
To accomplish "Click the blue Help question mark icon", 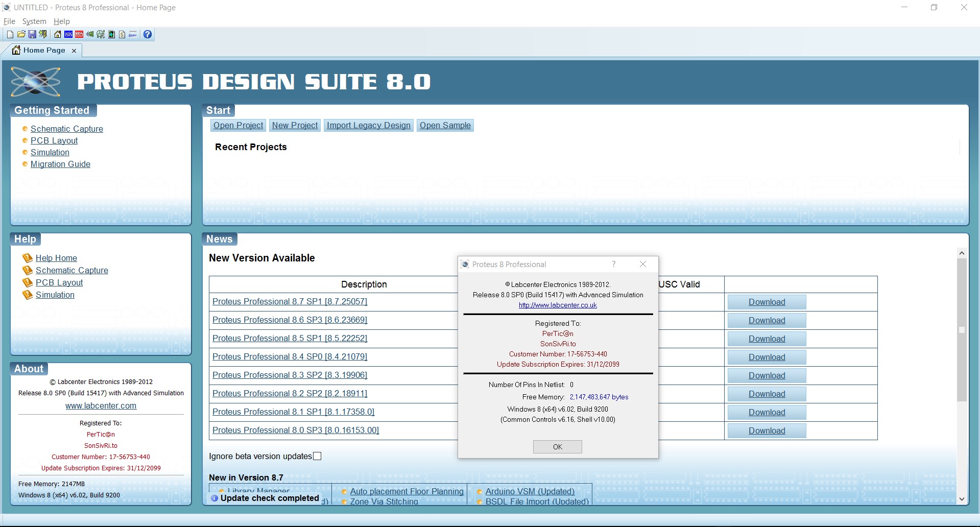I will pyautogui.click(x=148, y=34).
